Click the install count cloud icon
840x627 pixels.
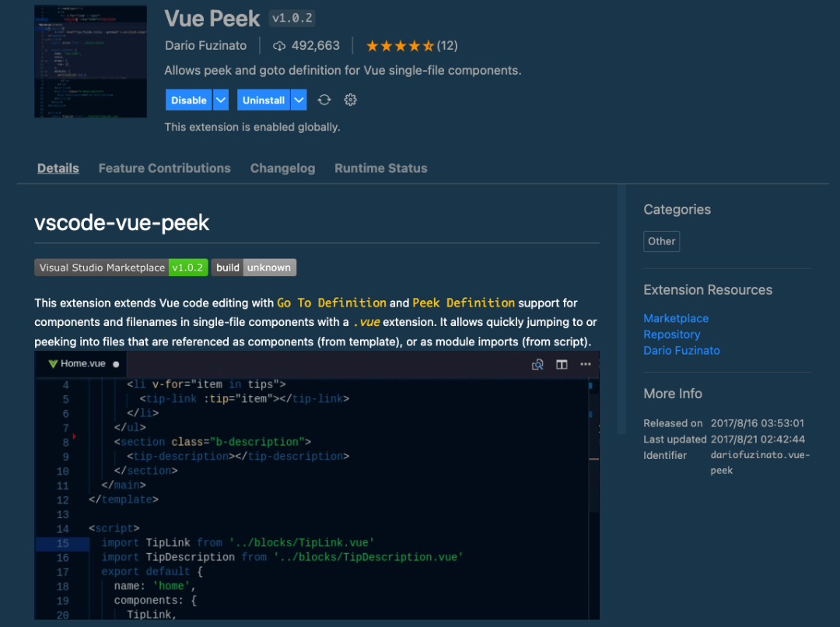(279, 46)
